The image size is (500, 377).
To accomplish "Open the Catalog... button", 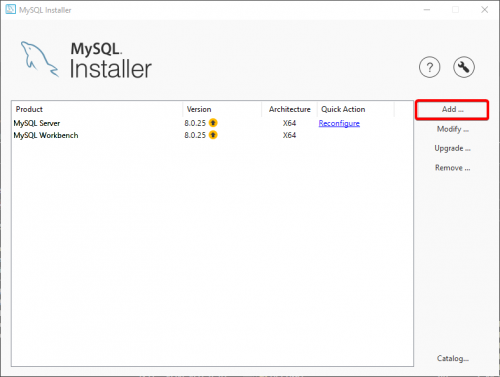I will [453, 359].
